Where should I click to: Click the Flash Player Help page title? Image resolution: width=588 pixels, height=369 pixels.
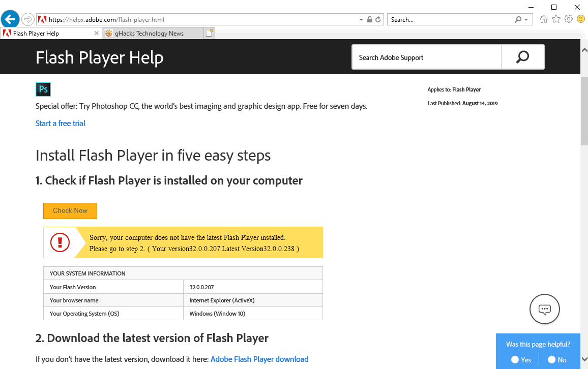99,58
